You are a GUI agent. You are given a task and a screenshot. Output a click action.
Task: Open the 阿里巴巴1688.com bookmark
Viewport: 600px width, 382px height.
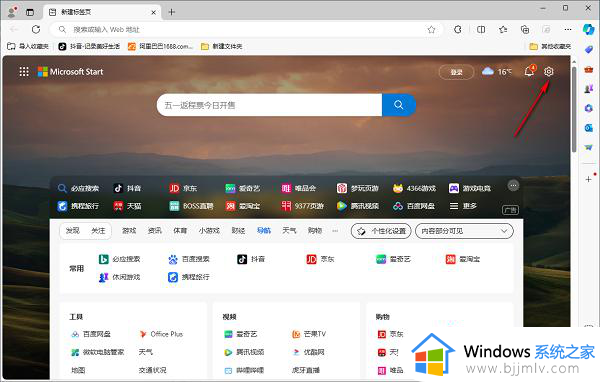[160, 46]
